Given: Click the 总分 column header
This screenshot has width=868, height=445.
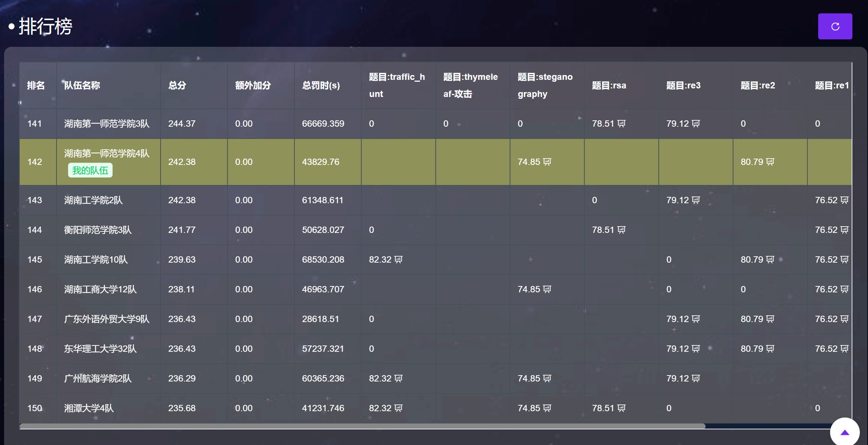Looking at the screenshot, I should point(177,85).
